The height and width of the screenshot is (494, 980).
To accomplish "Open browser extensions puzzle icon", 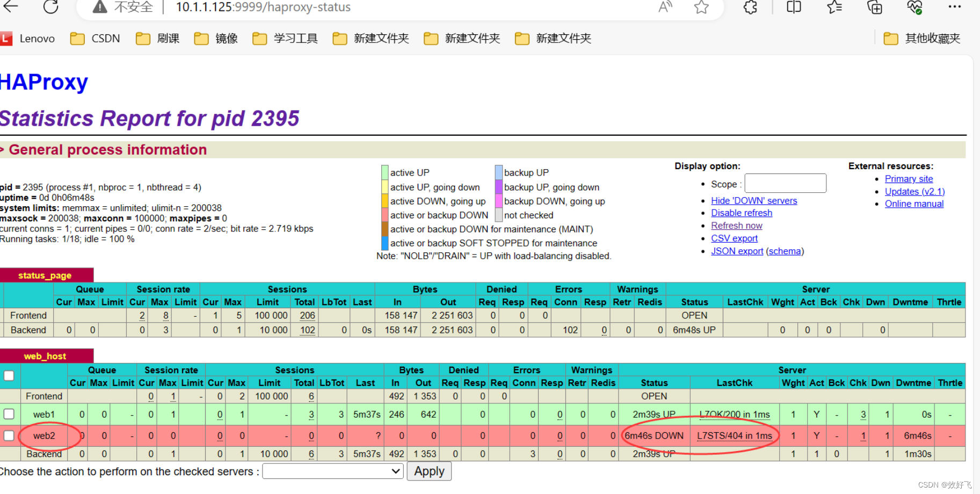I will [x=750, y=7].
